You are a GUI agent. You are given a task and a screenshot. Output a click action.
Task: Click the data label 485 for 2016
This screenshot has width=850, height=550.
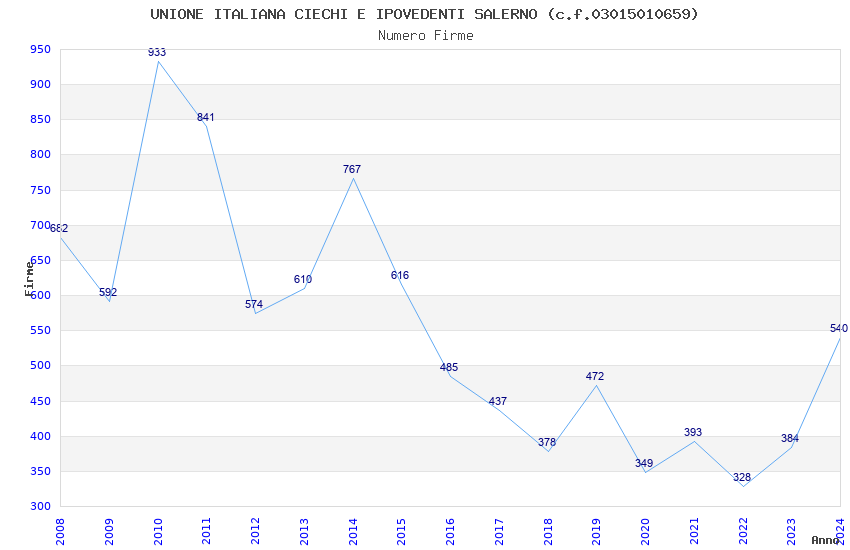449,367
